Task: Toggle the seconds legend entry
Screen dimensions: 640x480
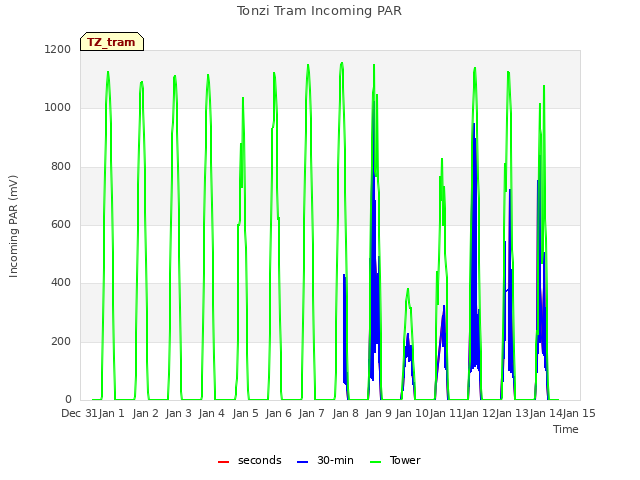Action: pyautogui.click(x=250, y=460)
